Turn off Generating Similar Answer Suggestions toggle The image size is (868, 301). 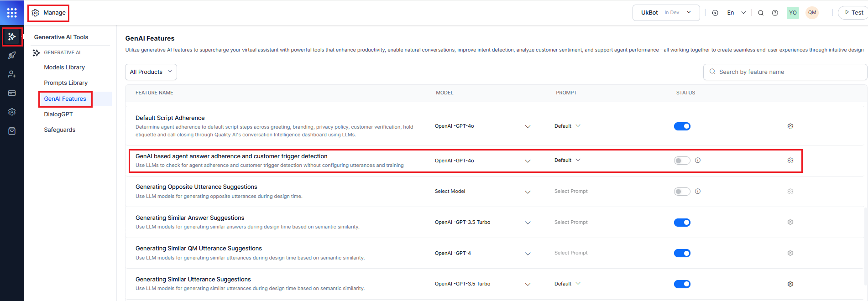click(x=682, y=223)
